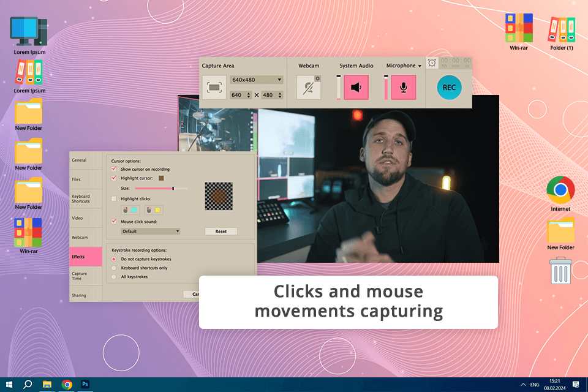Click the 00:00:00 timer display
The width and height of the screenshot is (588, 392).
pyautogui.click(x=455, y=62)
